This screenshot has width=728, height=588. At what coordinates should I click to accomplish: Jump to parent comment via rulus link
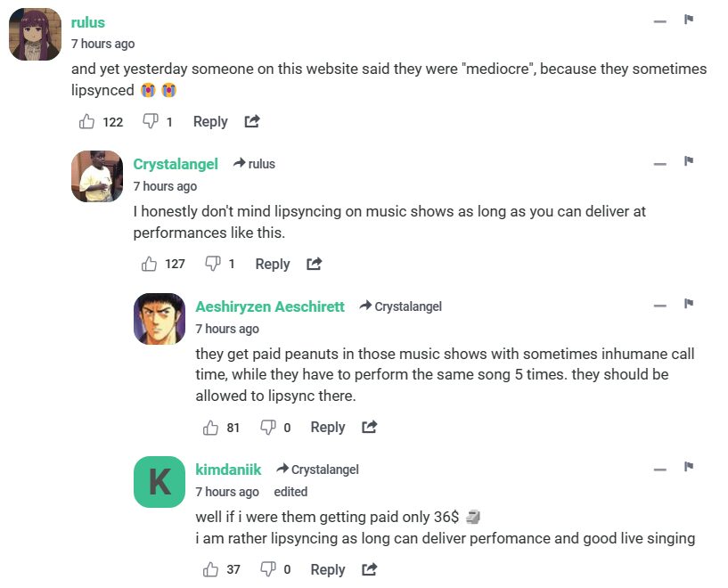[255, 164]
